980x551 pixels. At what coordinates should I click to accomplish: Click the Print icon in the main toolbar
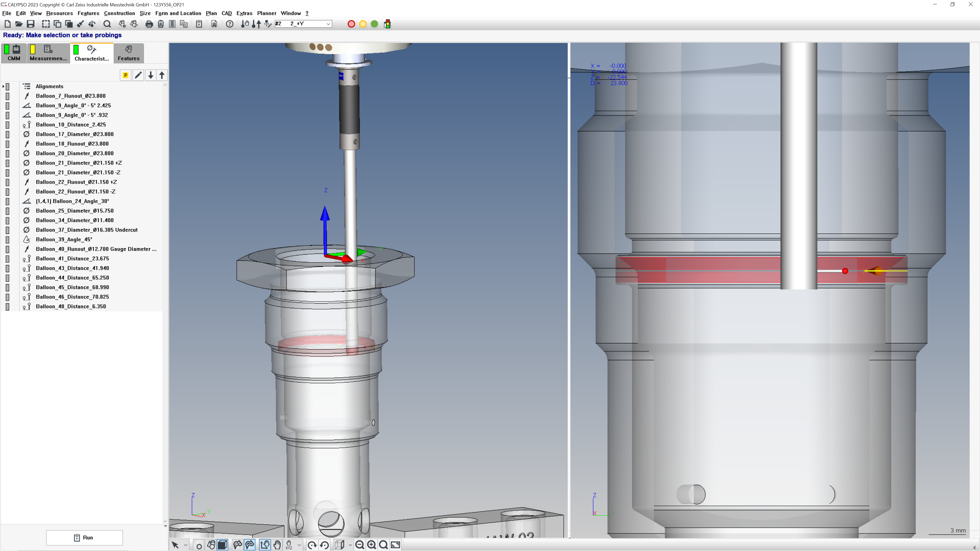149,23
